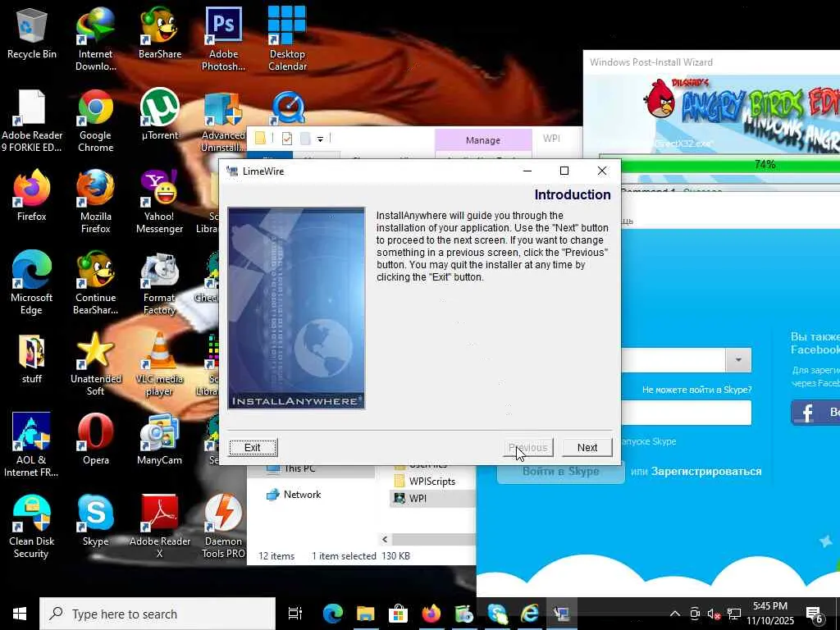Open AOL & Internet FR desktop icon

point(32,445)
